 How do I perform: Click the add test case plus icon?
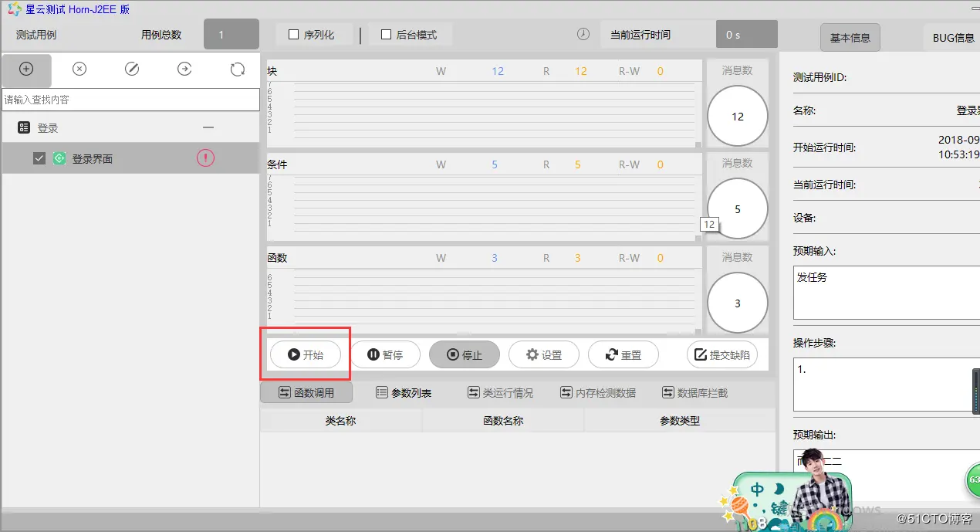point(26,69)
